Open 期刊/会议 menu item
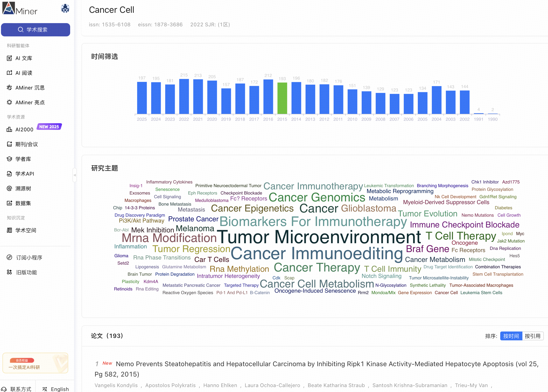The image size is (548, 392). 27,144
